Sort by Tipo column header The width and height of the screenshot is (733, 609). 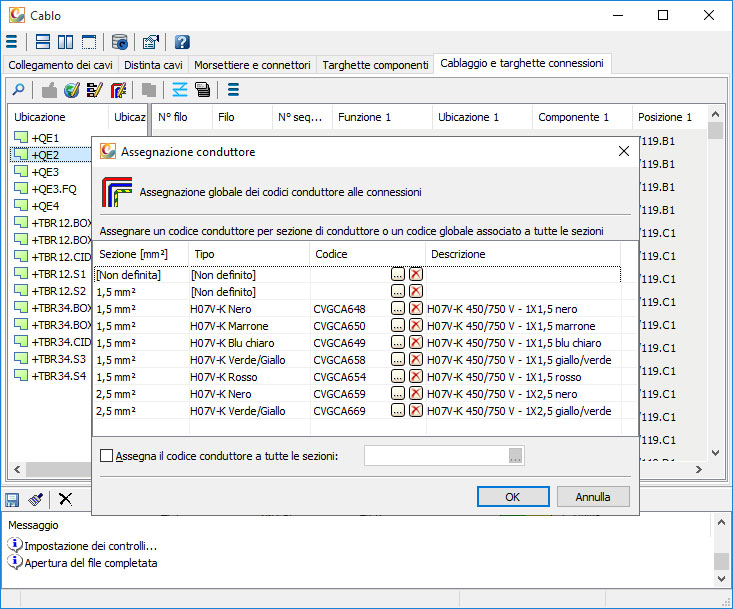coord(249,254)
